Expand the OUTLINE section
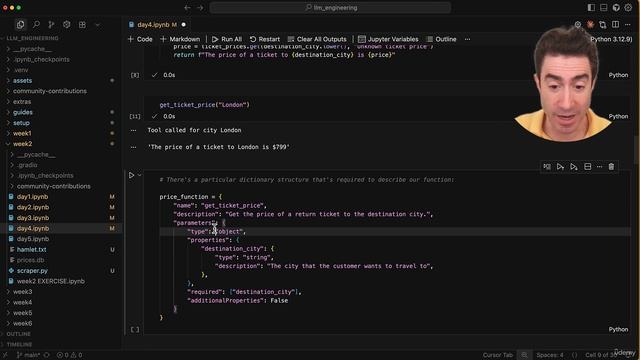Viewport: 640px width, 360px height. 18,334
